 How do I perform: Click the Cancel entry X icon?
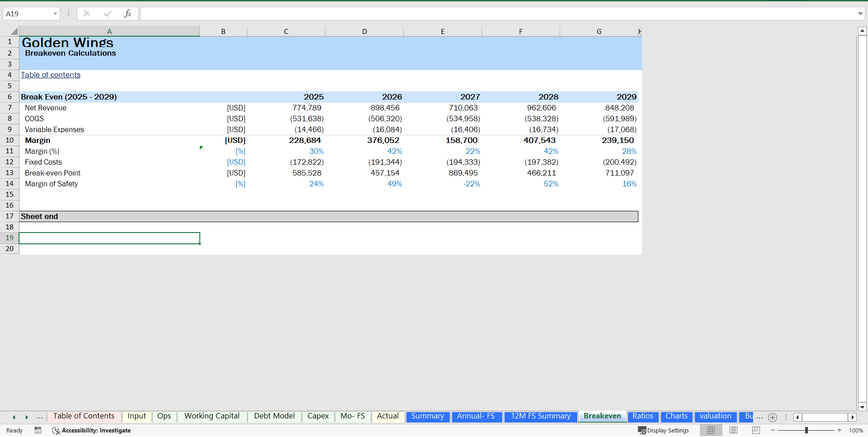(x=87, y=14)
